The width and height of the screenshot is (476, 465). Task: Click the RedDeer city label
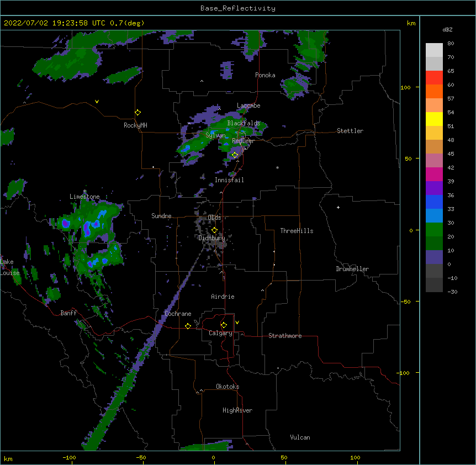243,141
